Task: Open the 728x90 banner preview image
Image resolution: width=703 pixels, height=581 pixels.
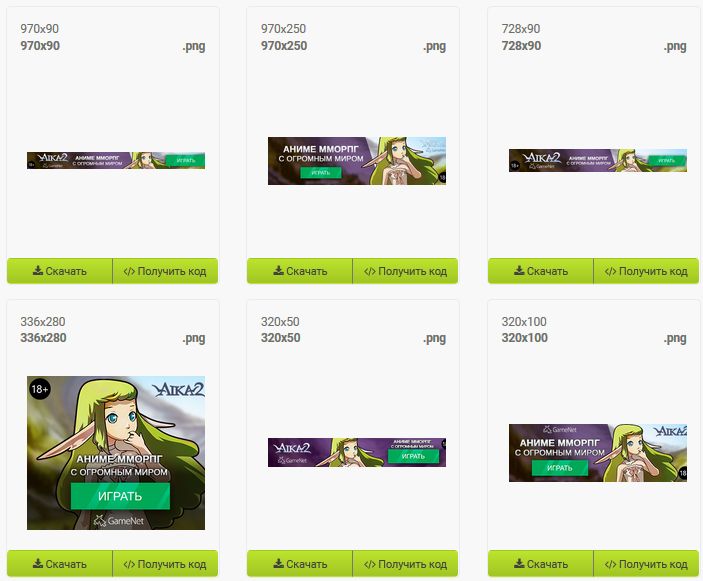Action: [x=598, y=160]
